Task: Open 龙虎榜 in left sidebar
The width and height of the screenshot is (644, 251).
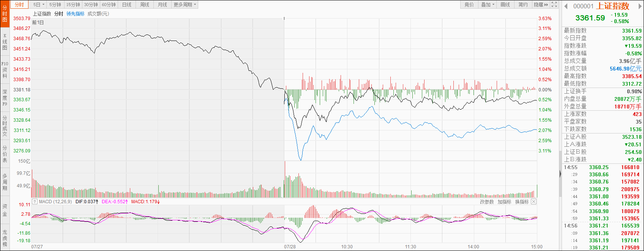Action: pos(5,238)
